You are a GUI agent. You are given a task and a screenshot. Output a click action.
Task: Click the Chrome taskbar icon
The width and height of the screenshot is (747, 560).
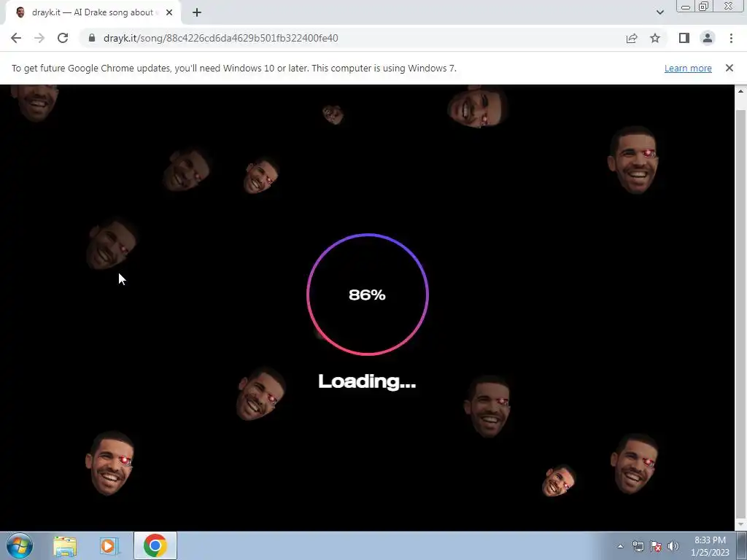click(155, 545)
